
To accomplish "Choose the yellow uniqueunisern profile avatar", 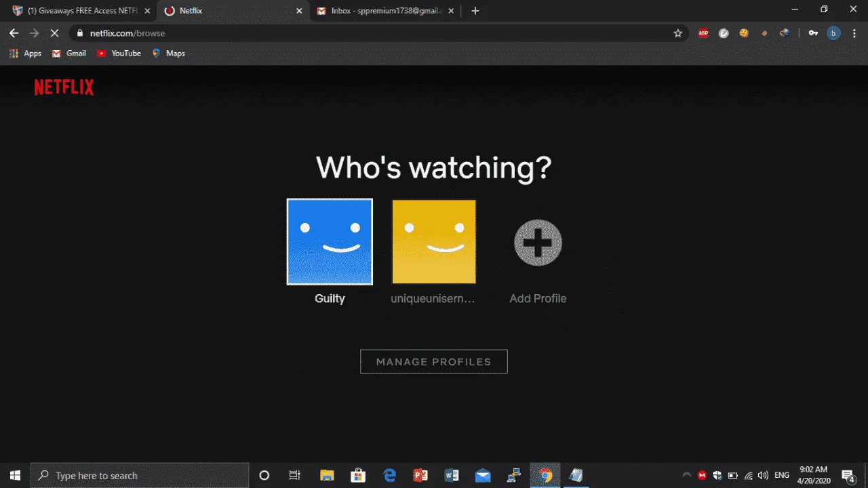I will pos(434,242).
